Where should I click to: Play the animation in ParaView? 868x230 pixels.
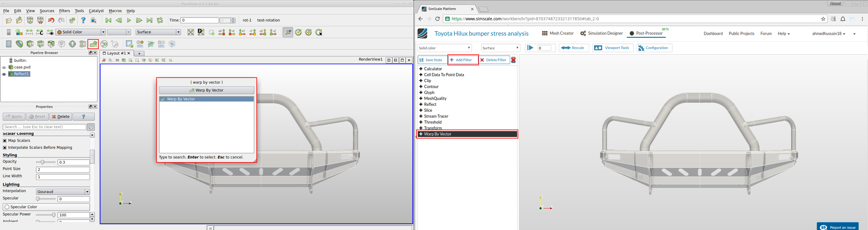pyautogui.click(x=129, y=21)
